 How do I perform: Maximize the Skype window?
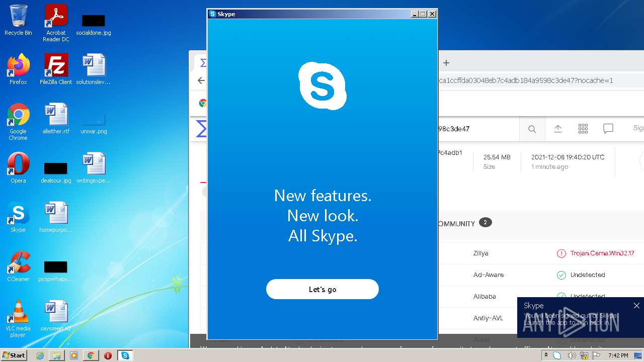tap(423, 14)
